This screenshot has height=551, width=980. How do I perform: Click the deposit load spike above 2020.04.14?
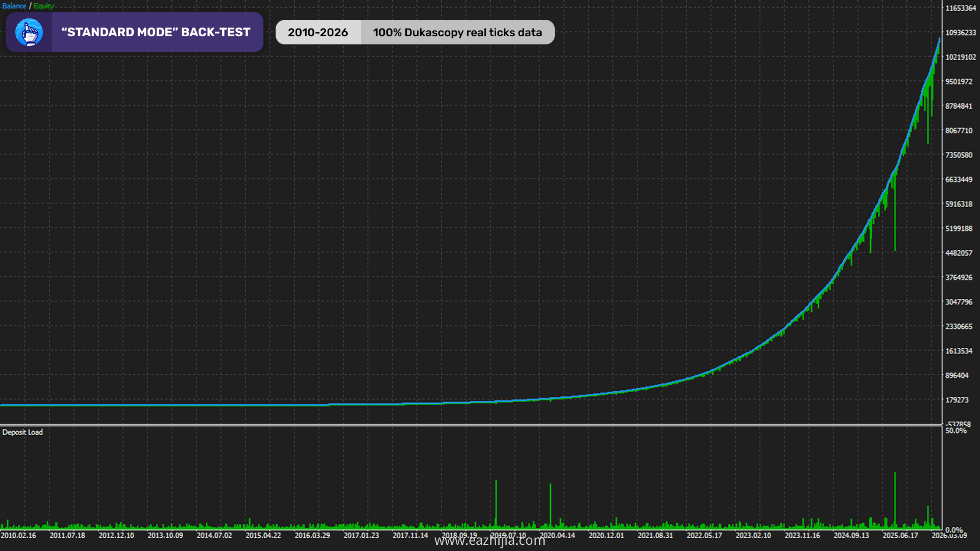point(550,506)
